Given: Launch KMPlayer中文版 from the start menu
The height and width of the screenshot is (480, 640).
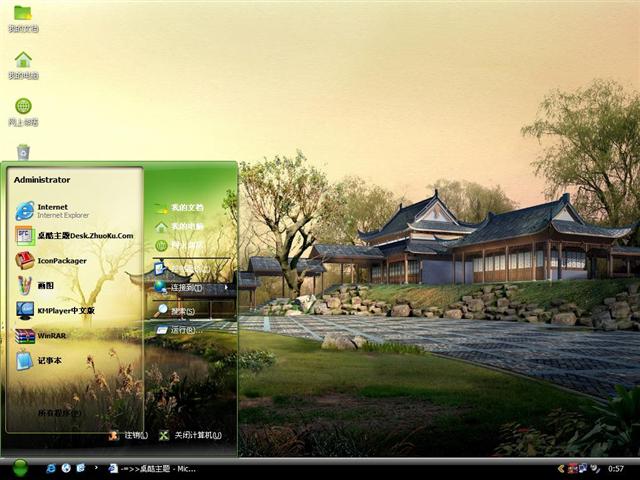Looking at the screenshot, I should coord(55,311).
